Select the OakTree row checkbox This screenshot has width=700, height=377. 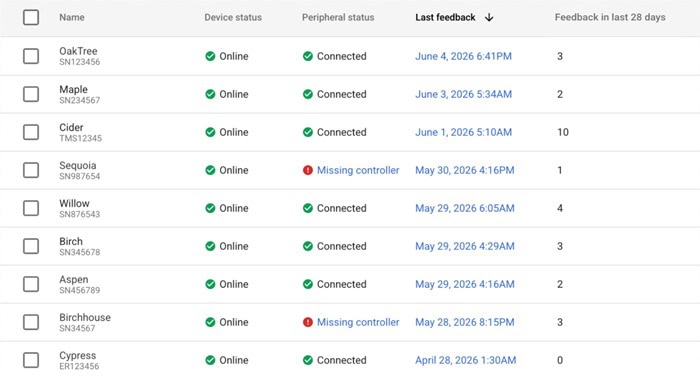31,56
